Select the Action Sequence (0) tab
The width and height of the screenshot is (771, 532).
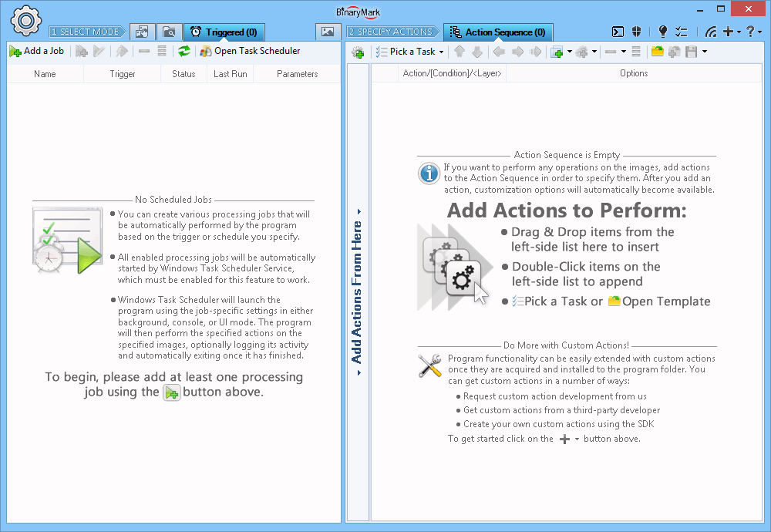point(498,32)
